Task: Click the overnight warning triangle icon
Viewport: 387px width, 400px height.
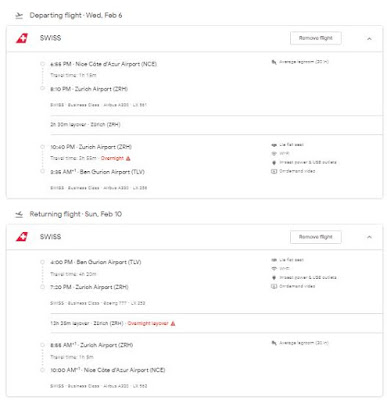Action: (128, 158)
